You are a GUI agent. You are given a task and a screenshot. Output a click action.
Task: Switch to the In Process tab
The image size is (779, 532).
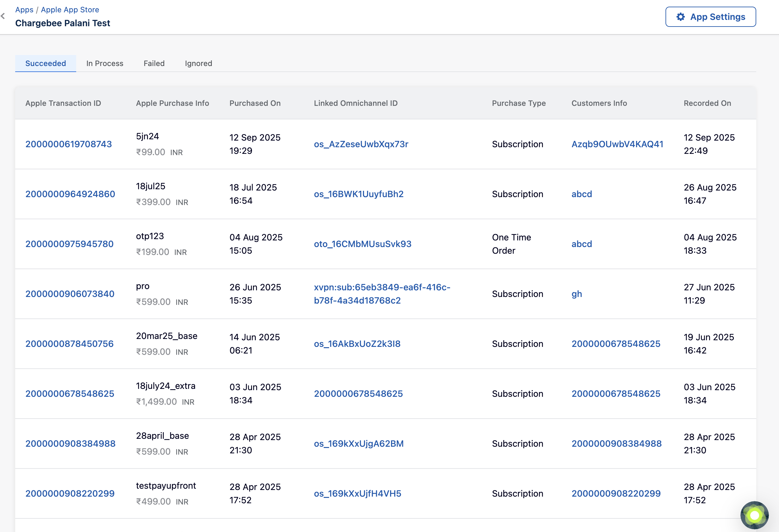[x=105, y=63]
